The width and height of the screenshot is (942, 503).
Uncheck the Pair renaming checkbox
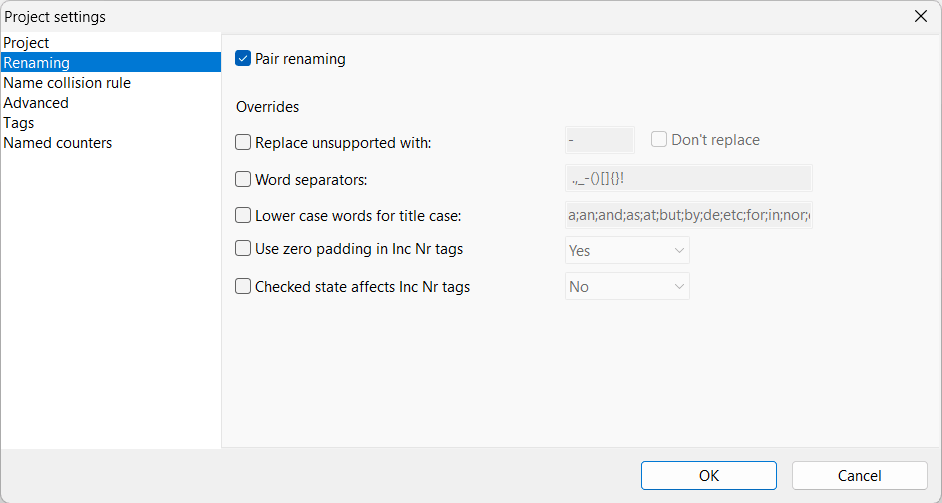pyautogui.click(x=243, y=59)
